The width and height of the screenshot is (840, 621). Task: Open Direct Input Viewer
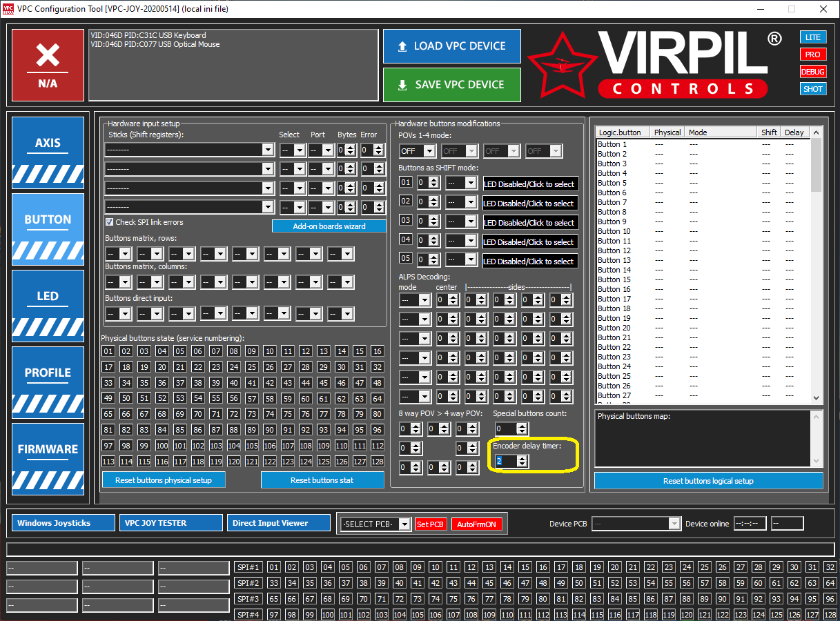[x=279, y=523]
